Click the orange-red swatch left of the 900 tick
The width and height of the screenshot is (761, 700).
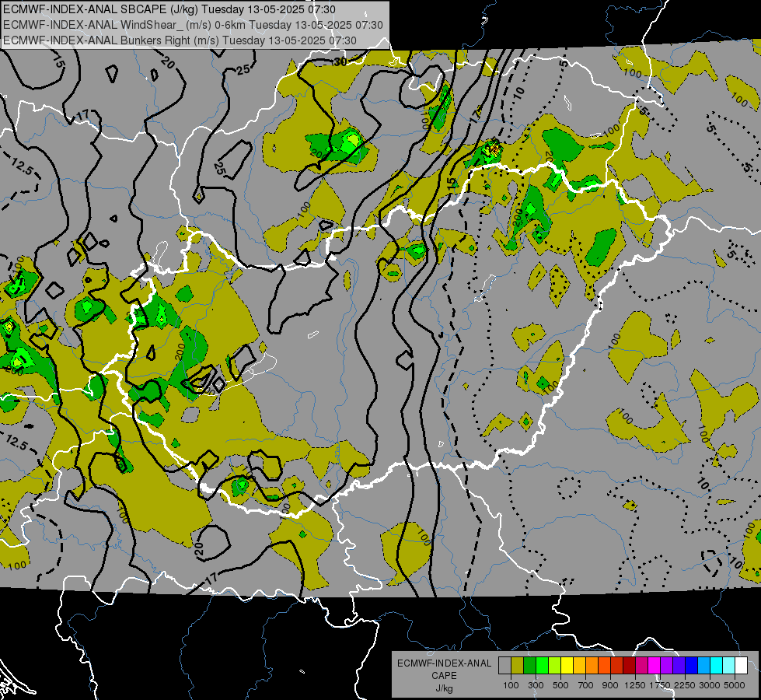[x=604, y=666]
